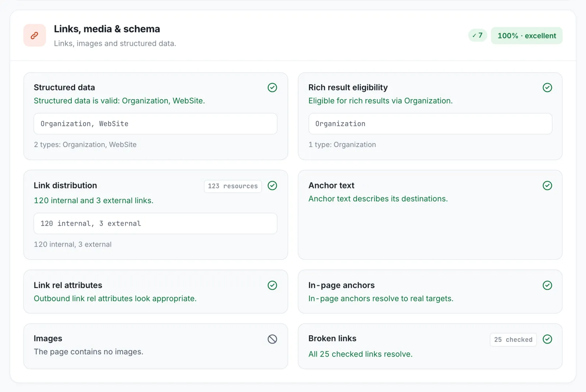This screenshot has height=392, width=586.
Task: Select the Organization, WebSite code box
Action: 155,124
